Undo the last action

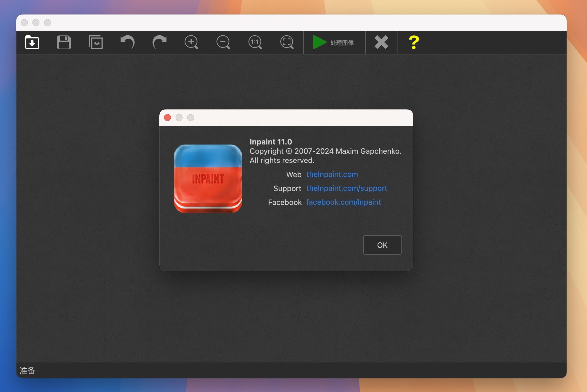[127, 43]
